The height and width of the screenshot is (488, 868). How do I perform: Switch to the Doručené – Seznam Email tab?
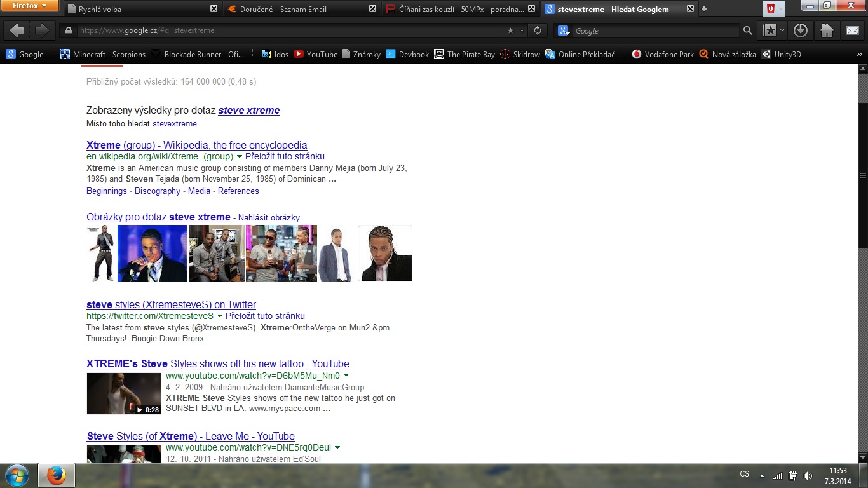click(302, 9)
